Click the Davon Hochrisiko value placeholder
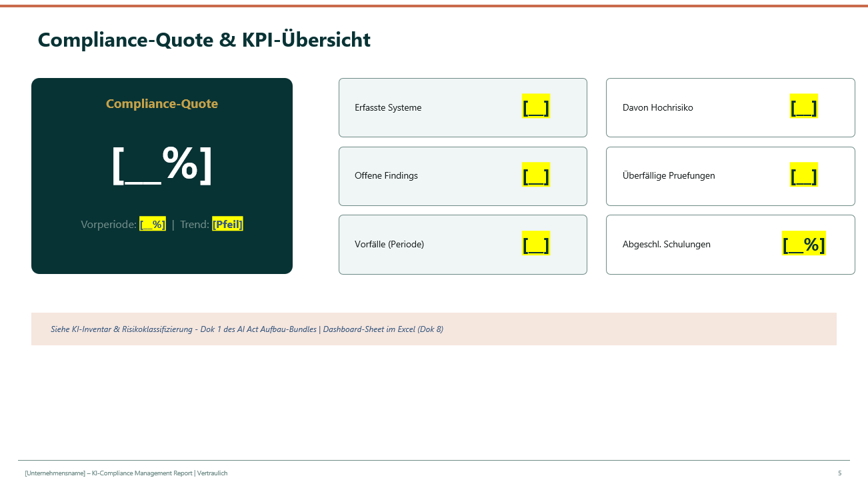 pos(804,107)
